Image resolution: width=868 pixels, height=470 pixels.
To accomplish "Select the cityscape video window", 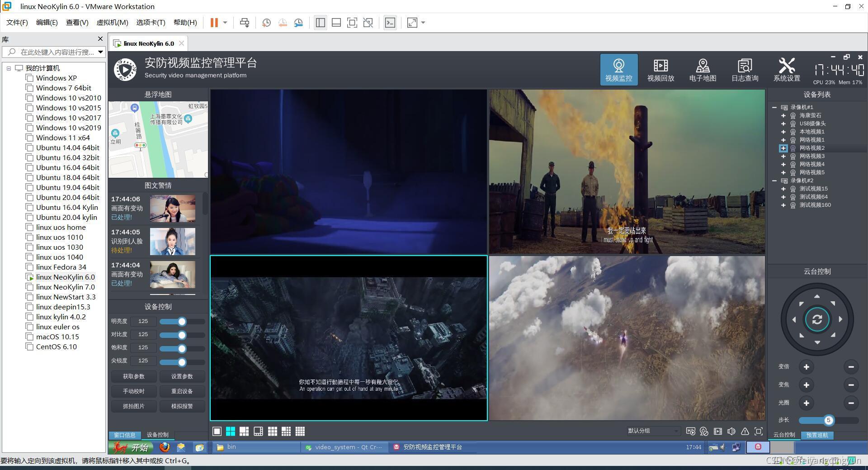I will [349, 338].
